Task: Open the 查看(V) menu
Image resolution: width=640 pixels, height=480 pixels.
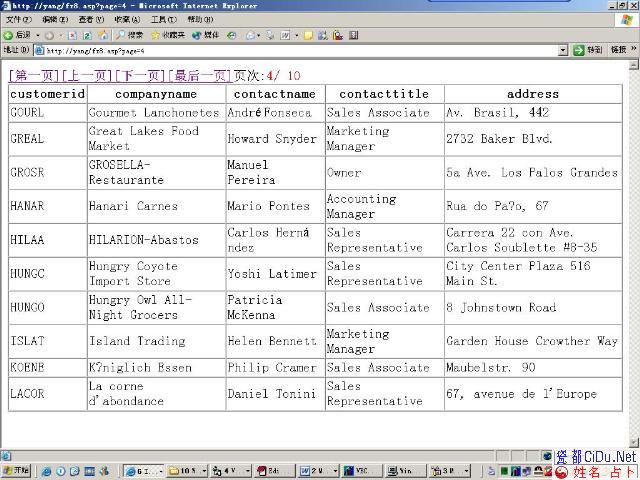Action: click(92, 20)
